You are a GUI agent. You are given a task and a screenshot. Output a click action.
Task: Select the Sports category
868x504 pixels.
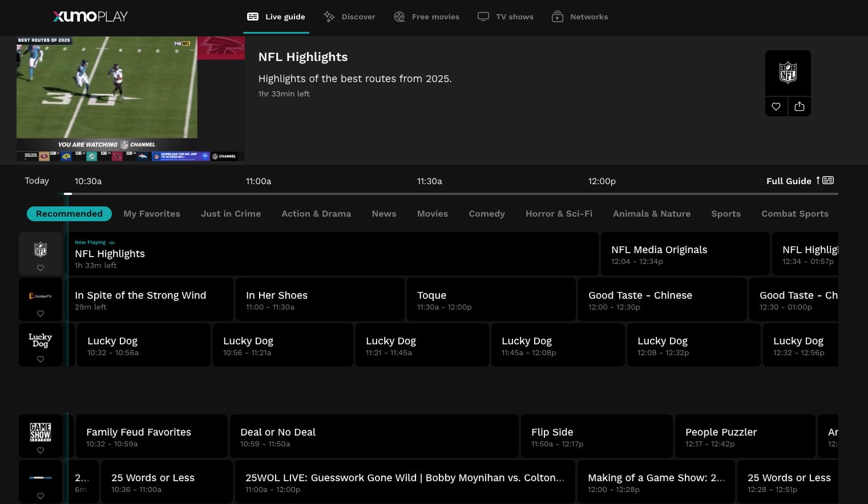pyautogui.click(x=726, y=214)
